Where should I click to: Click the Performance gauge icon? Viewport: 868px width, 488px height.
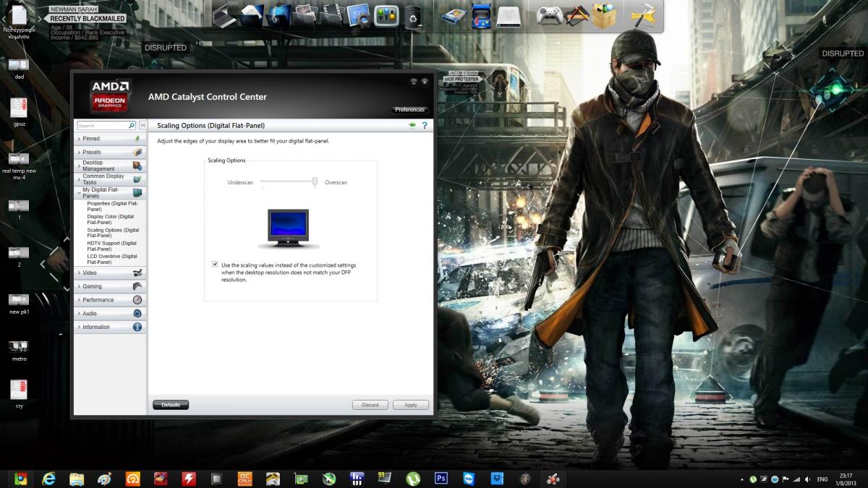(x=137, y=299)
